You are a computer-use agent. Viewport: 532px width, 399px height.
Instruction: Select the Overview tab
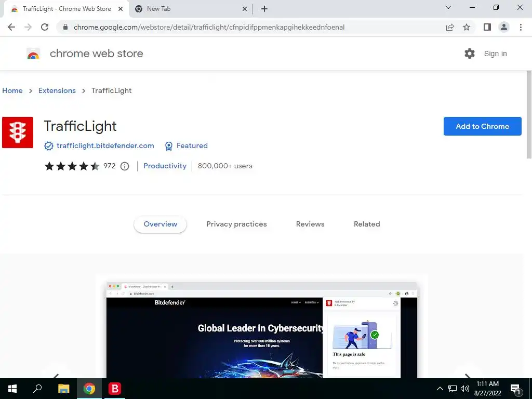[x=160, y=224]
